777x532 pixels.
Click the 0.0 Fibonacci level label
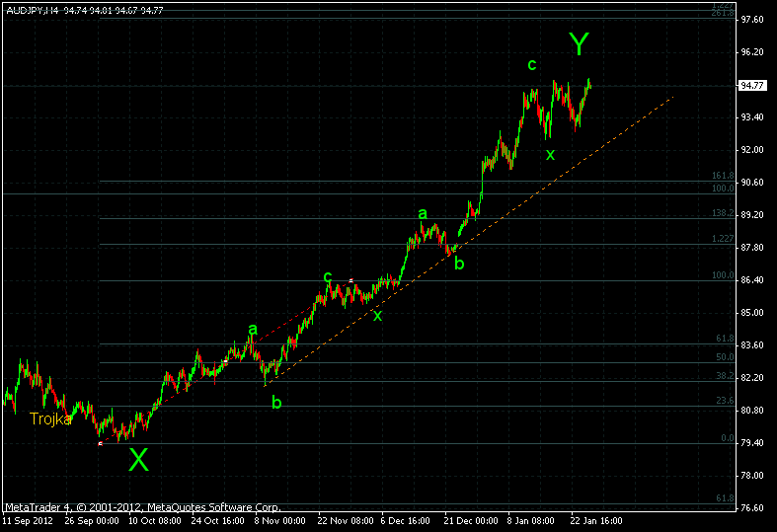pos(728,438)
